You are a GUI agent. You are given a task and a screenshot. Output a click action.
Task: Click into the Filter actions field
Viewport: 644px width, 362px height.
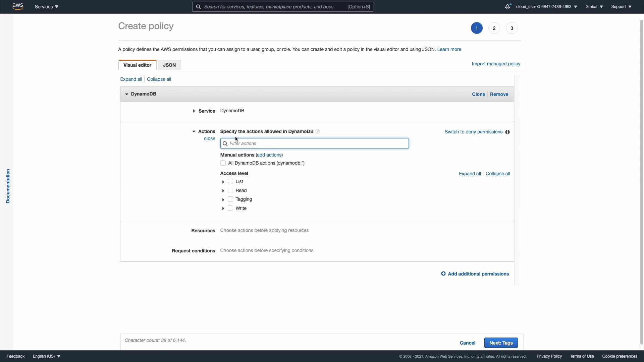315,143
